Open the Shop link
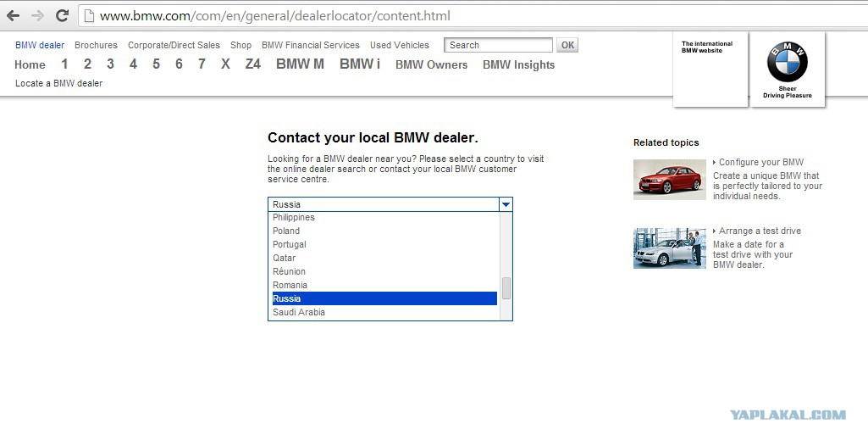The width and height of the screenshot is (868, 440). click(x=240, y=46)
